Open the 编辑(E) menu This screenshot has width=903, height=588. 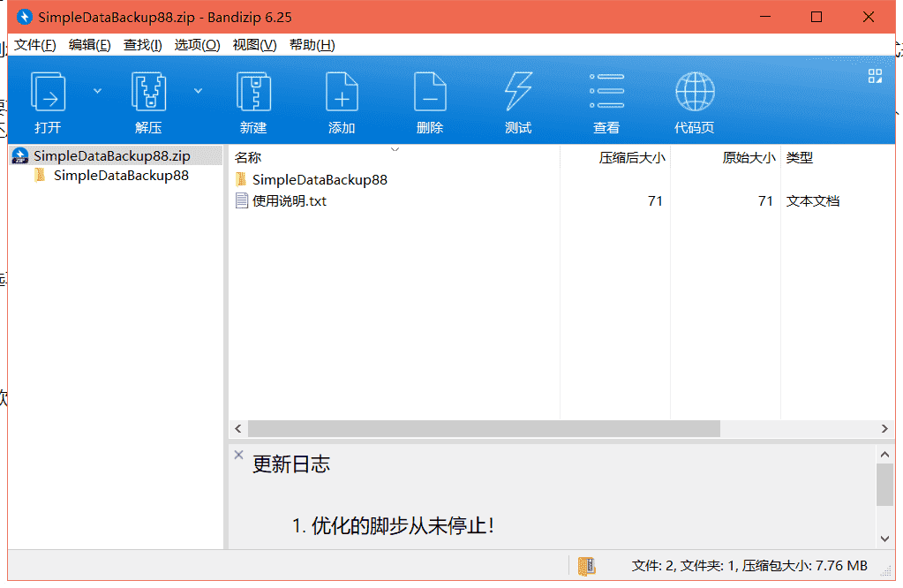point(89,45)
